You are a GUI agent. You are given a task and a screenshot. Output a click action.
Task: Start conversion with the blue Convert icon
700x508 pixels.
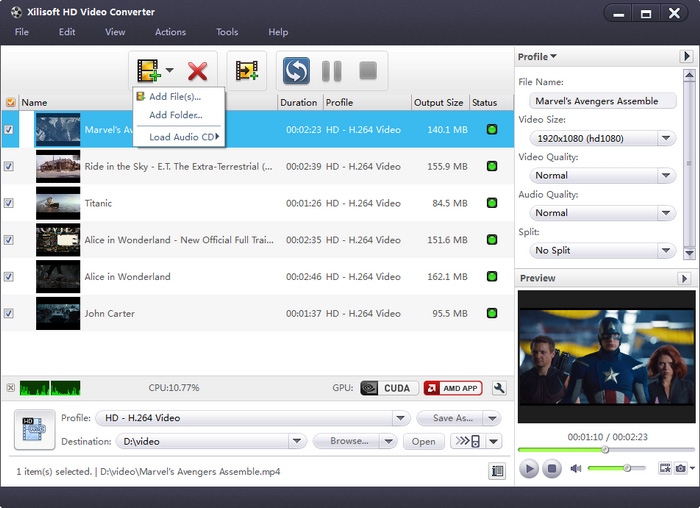pos(296,71)
